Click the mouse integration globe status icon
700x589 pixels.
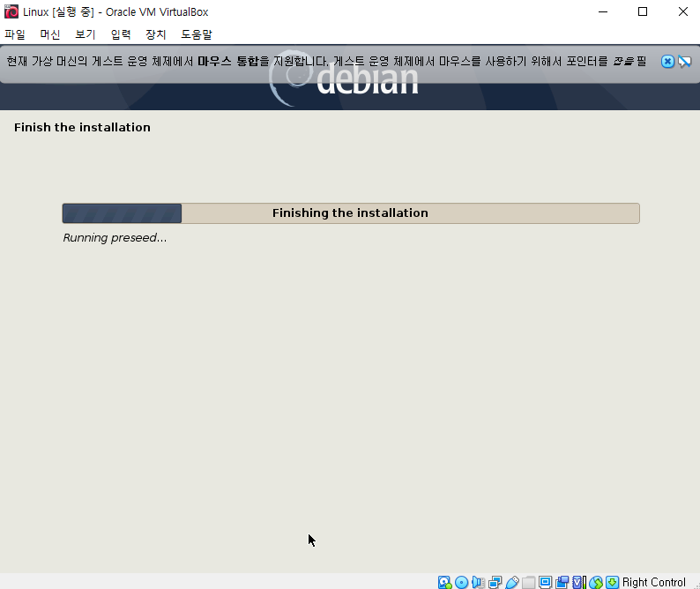pos(596,582)
